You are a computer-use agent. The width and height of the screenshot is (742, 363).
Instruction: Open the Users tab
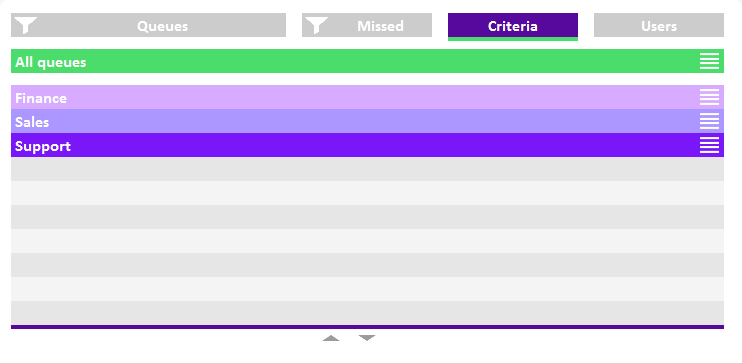click(659, 25)
